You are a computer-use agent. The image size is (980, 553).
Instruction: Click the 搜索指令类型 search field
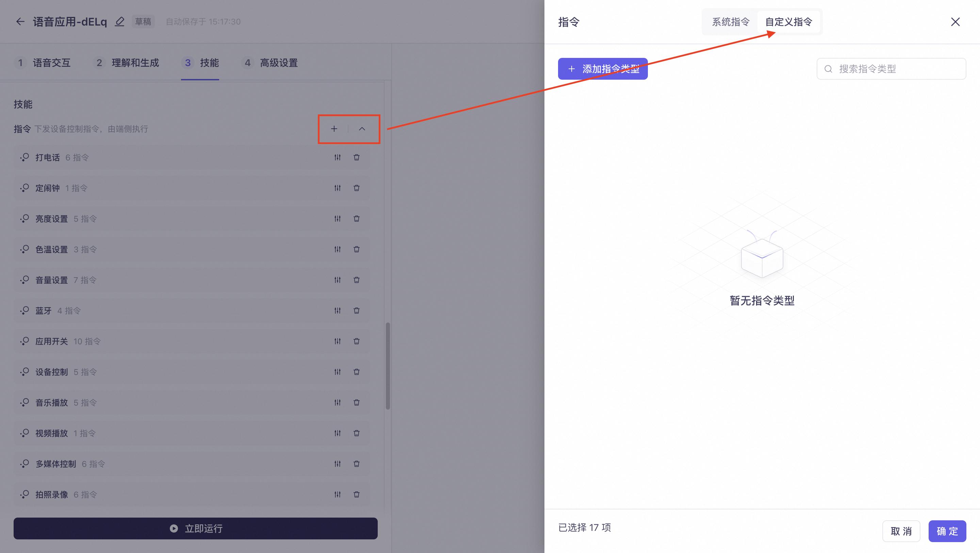[x=892, y=69]
